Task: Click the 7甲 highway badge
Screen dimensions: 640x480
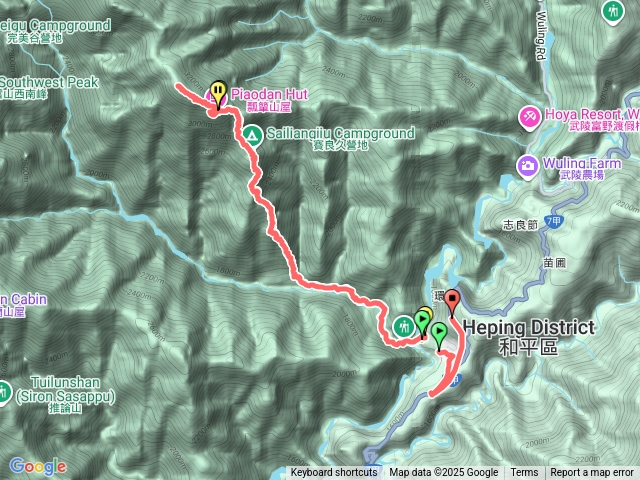Action: pos(554,222)
